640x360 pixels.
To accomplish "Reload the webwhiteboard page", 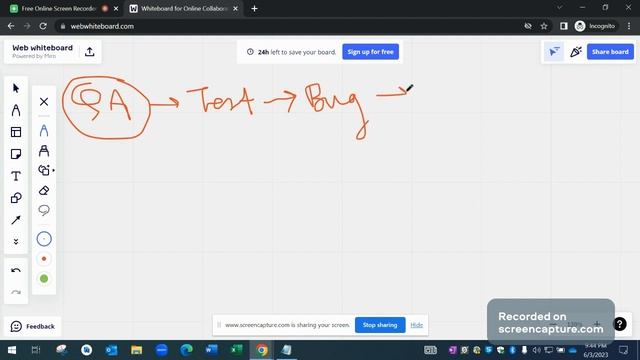I will [43, 26].
